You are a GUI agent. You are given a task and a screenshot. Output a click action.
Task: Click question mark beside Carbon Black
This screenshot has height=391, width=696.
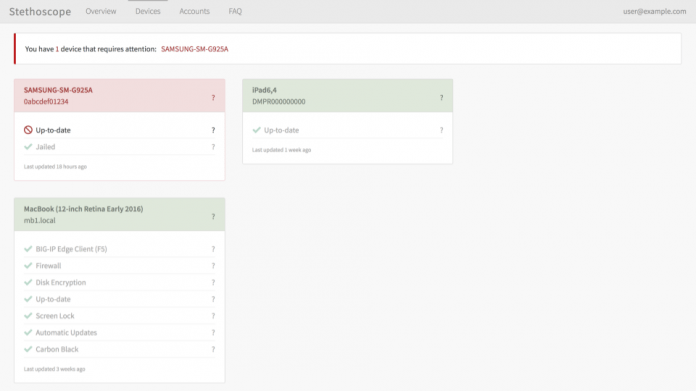(213, 349)
